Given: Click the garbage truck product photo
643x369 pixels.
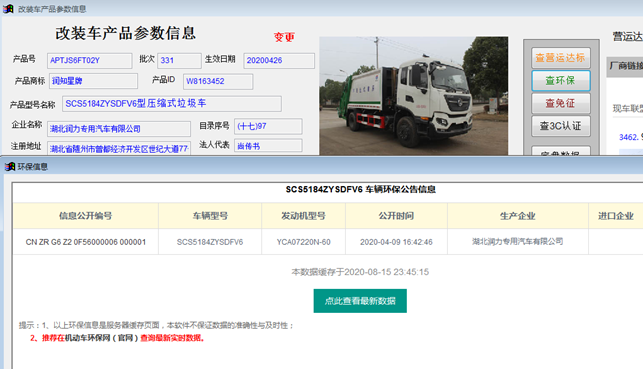Looking at the screenshot, I should click(413, 96).
